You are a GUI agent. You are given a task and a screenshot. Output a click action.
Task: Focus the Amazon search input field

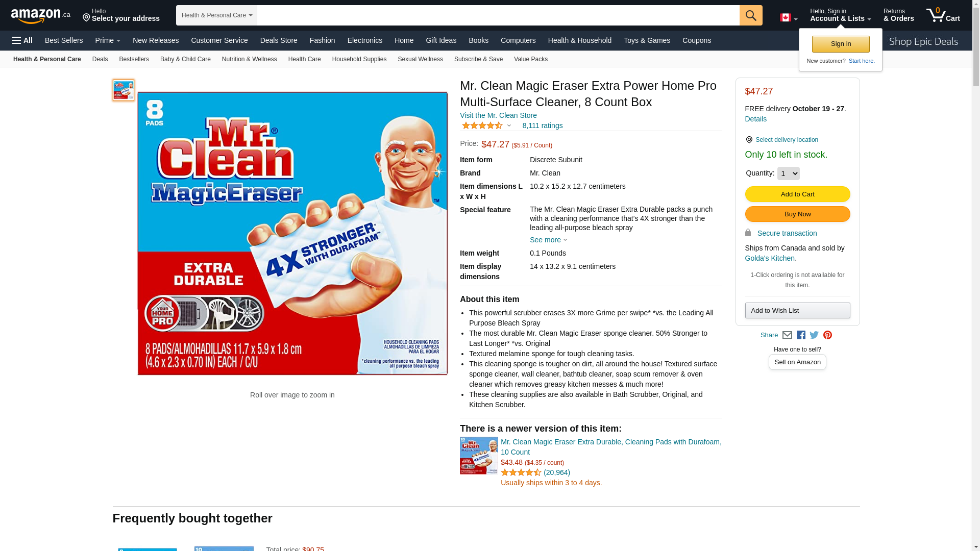coord(498,15)
